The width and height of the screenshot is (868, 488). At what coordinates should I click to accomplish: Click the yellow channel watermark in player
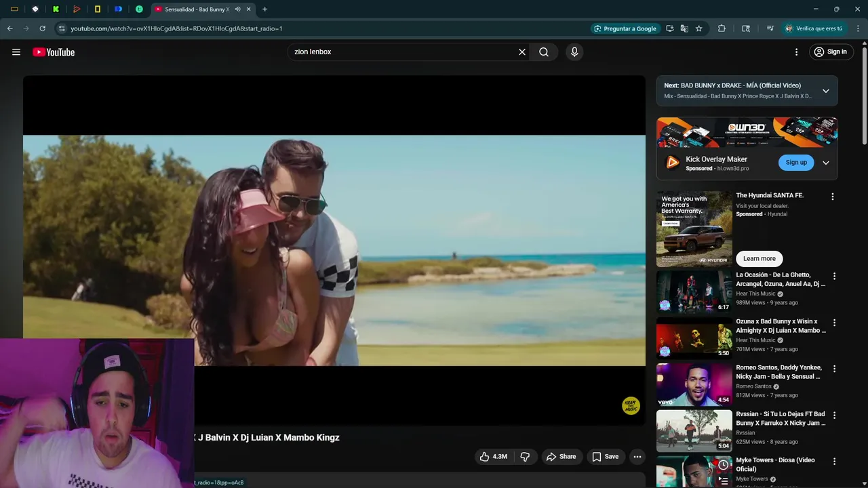pyautogui.click(x=631, y=406)
